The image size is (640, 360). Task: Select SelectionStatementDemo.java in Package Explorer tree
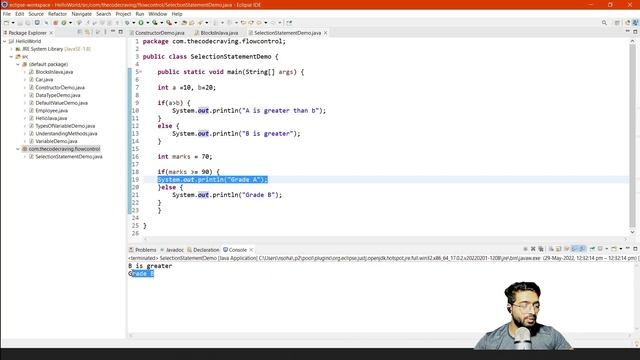pos(69,157)
